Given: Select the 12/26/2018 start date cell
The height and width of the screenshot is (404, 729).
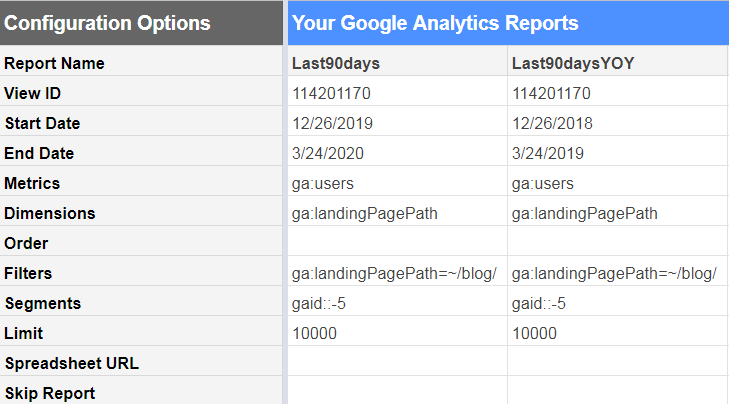Looking at the screenshot, I should pyautogui.click(x=617, y=123).
